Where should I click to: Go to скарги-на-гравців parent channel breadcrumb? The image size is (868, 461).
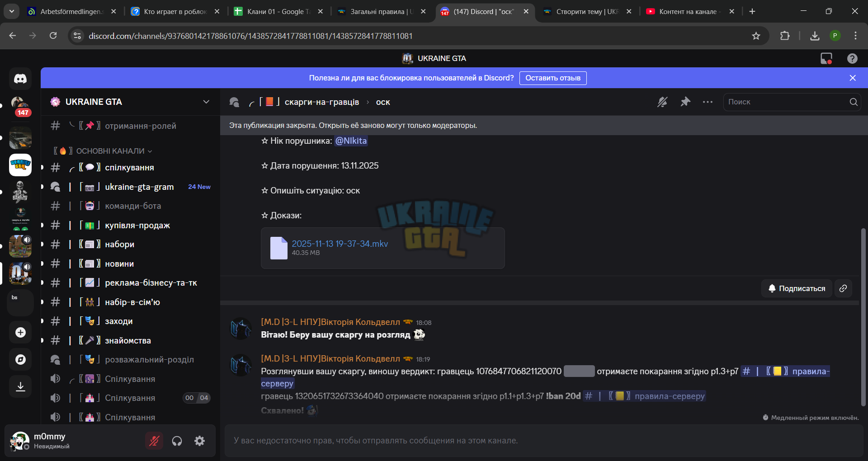click(321, 102)
